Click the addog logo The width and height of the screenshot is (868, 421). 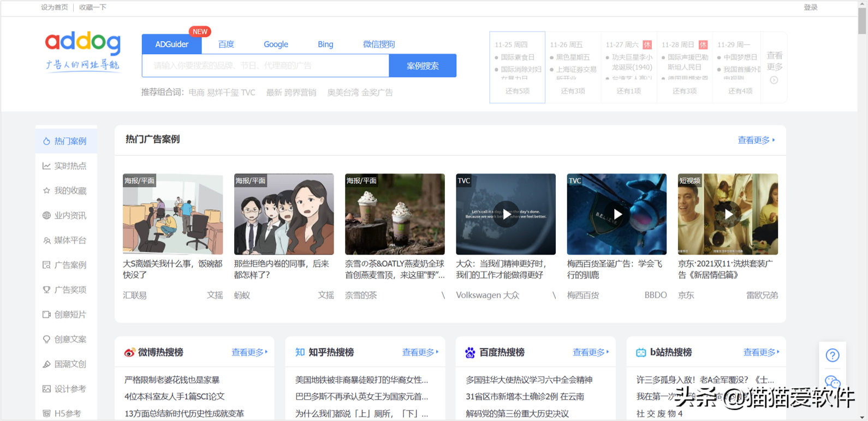(82, 51)
